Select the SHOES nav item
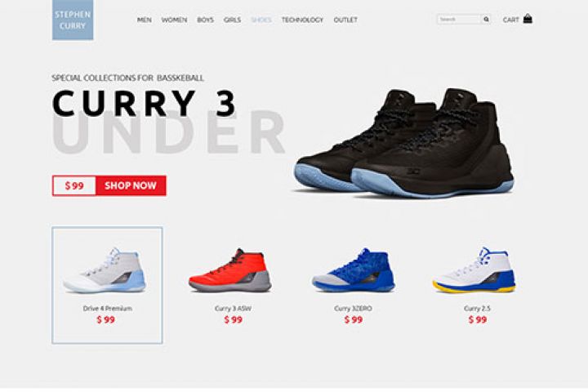Viewport: 588px width, 392px height. tap(261, 20)
